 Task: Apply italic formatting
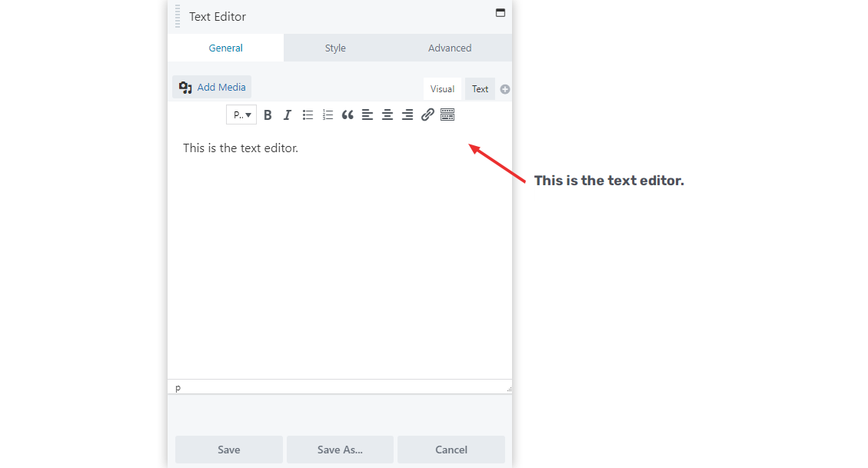coord(288,115)
